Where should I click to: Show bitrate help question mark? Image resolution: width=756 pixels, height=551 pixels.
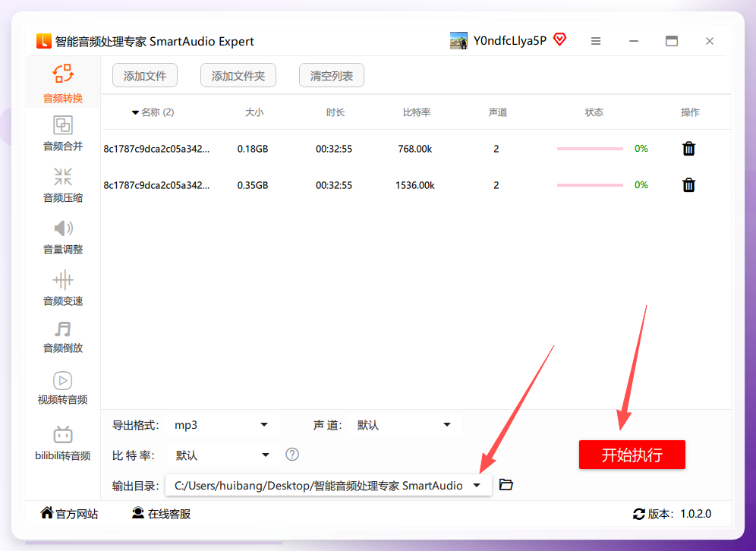[292, 454]
